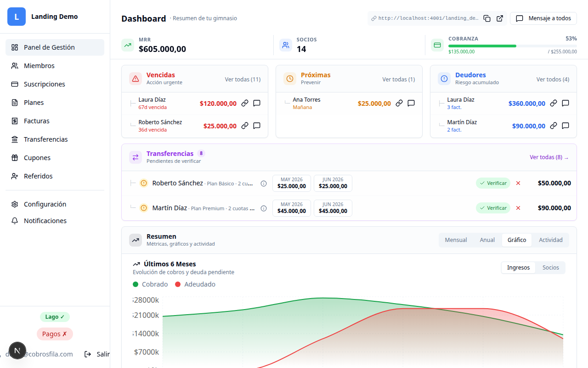Open Referidos in the sidebar
The height and width of the screenshot is (368, 588).
pos(55,176)
